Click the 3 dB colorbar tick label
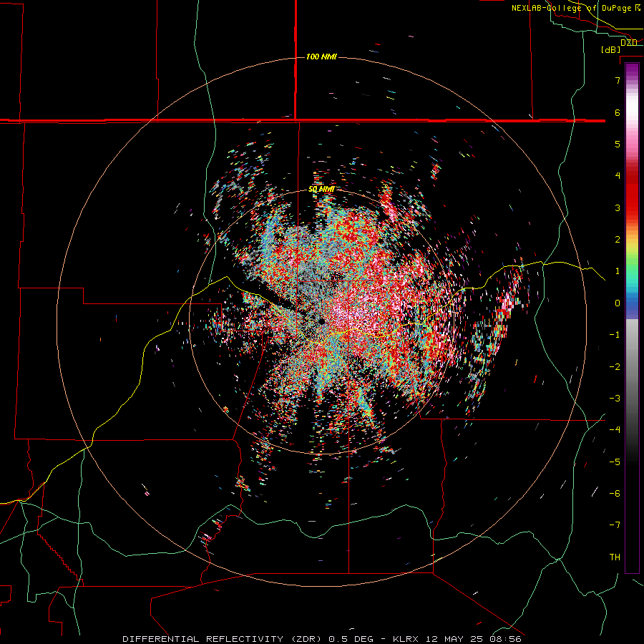 [x=618, y=208]
